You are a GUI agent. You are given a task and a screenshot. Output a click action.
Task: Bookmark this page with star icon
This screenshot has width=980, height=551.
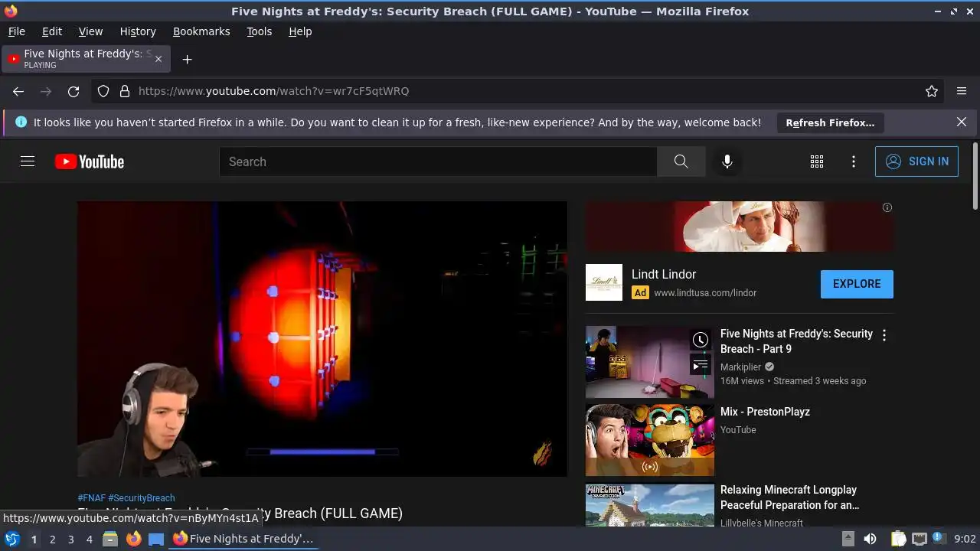coord(932,91)
